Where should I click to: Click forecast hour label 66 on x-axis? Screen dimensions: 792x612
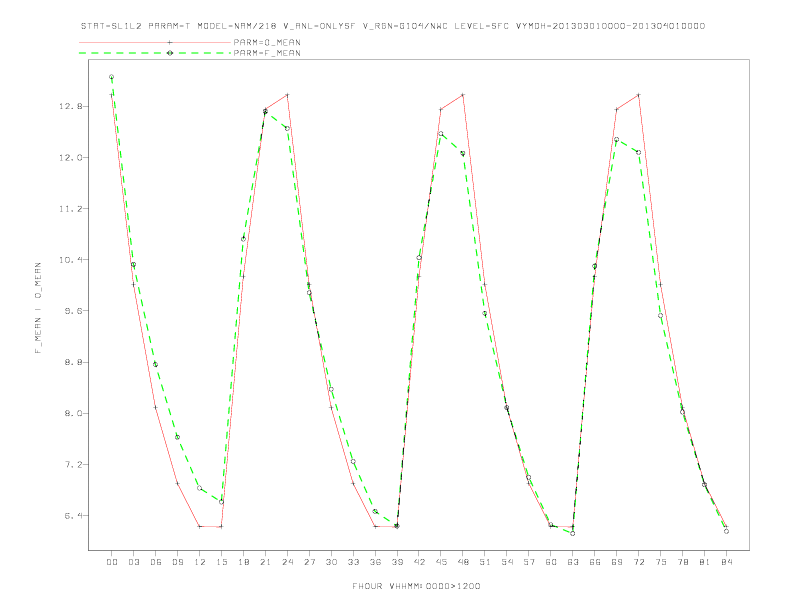[595, 562]
